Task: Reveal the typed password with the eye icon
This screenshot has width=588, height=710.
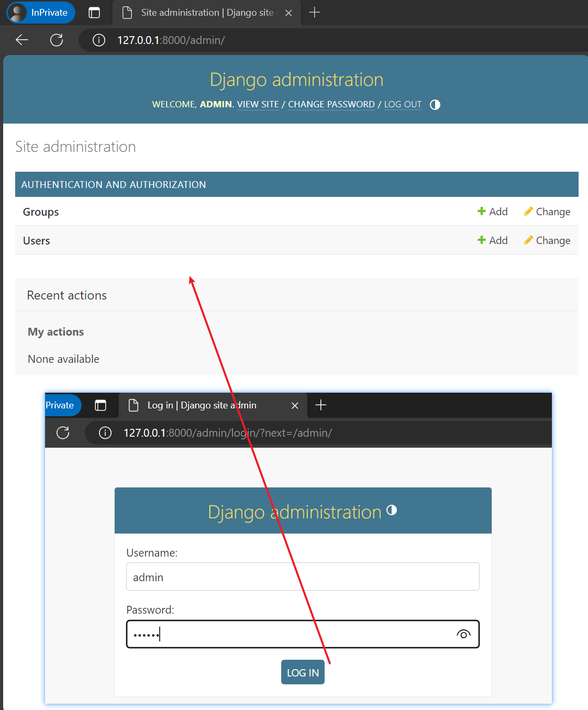Action: point(463,634)
